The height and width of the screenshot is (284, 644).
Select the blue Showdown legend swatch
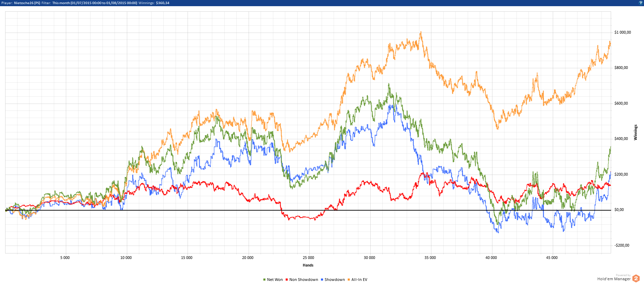[x=322, y=280]
